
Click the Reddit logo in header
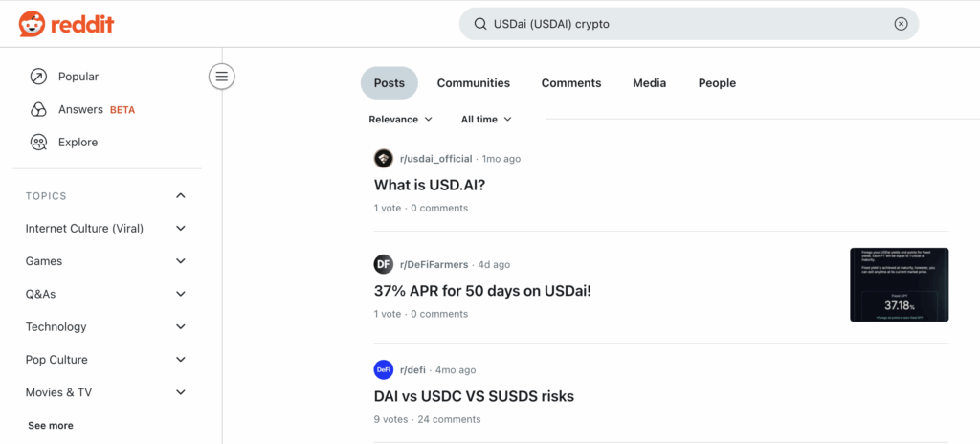66,24
